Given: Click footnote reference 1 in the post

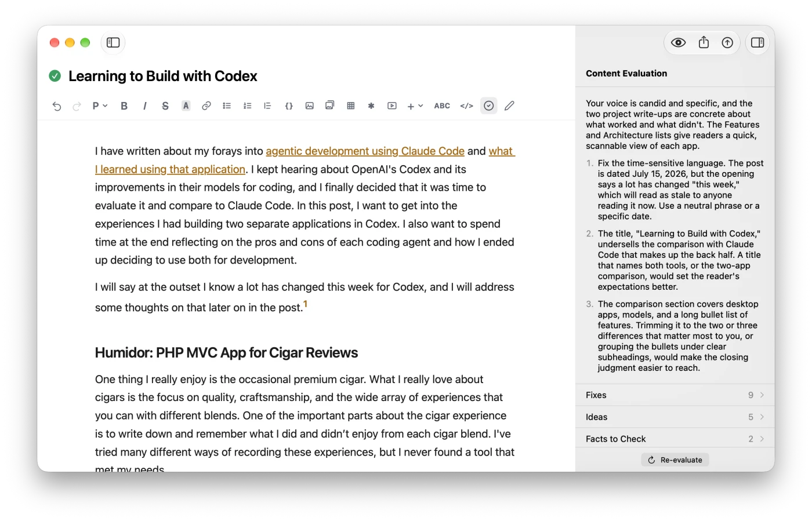Looking at the screenshot, I should click(x=305, y=304).
